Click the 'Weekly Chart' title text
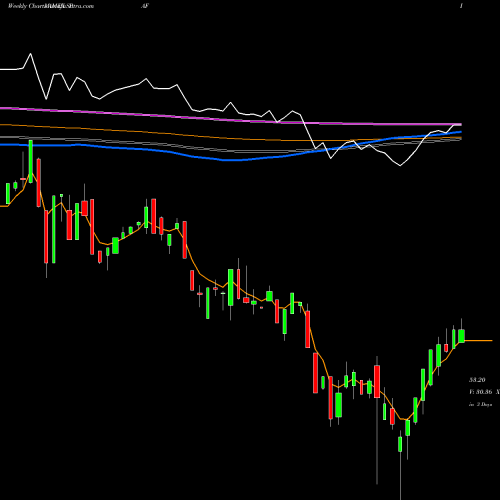Screen dimensions: 500x500 pyautogui.click(x=26, y=6)
